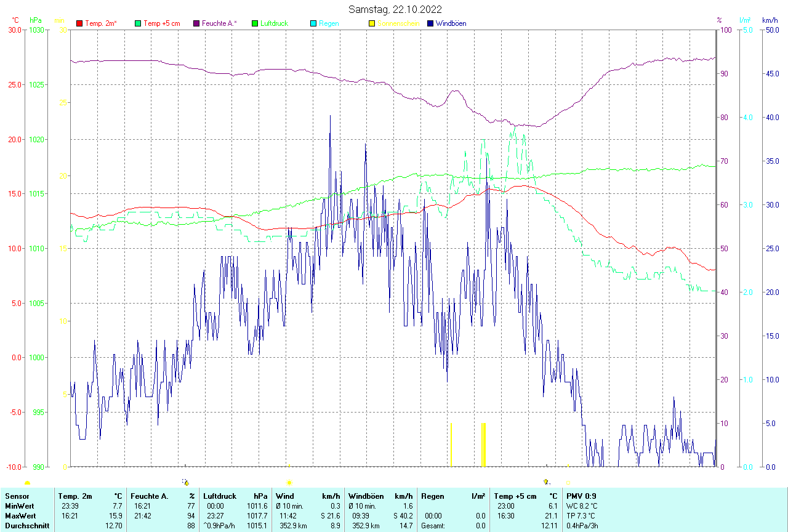Click the purple Feuchte A. legend swatch
This screenshot has height=532, width=788.
click(x=196, y=23)
